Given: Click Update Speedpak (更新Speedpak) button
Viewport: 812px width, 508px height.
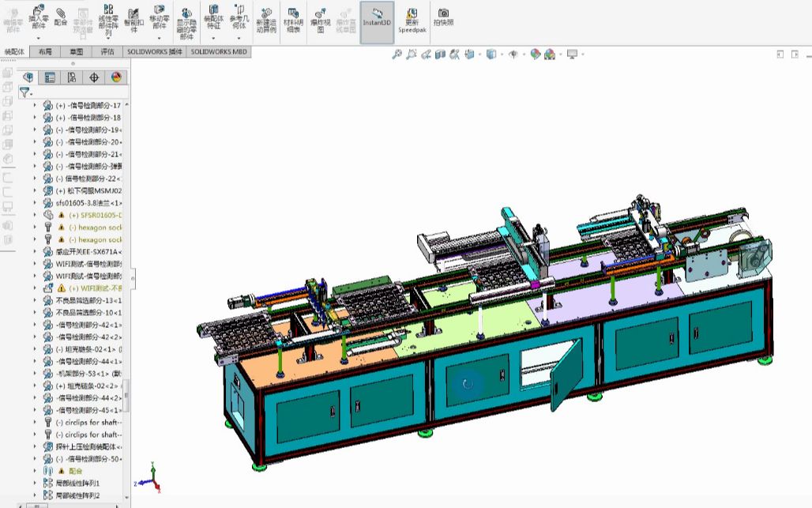Looking at the screenshot, I should (x=412, y=17).
